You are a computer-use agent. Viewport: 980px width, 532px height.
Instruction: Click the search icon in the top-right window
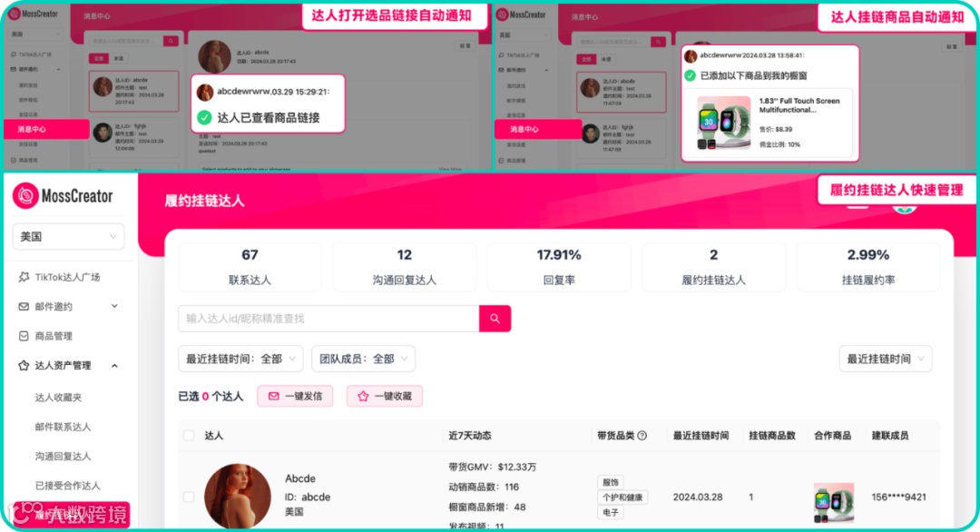[x=658, y=41]
